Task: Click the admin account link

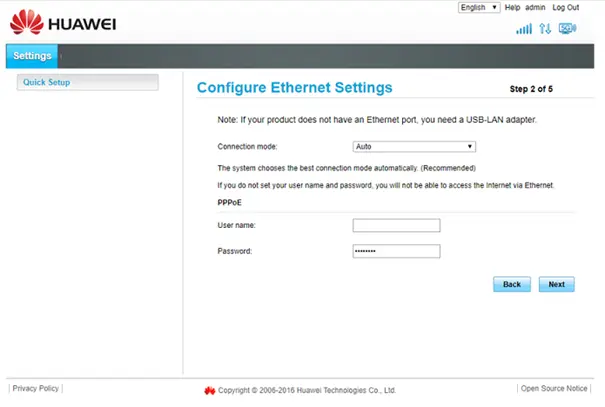Action: click(x=535, y=7)
